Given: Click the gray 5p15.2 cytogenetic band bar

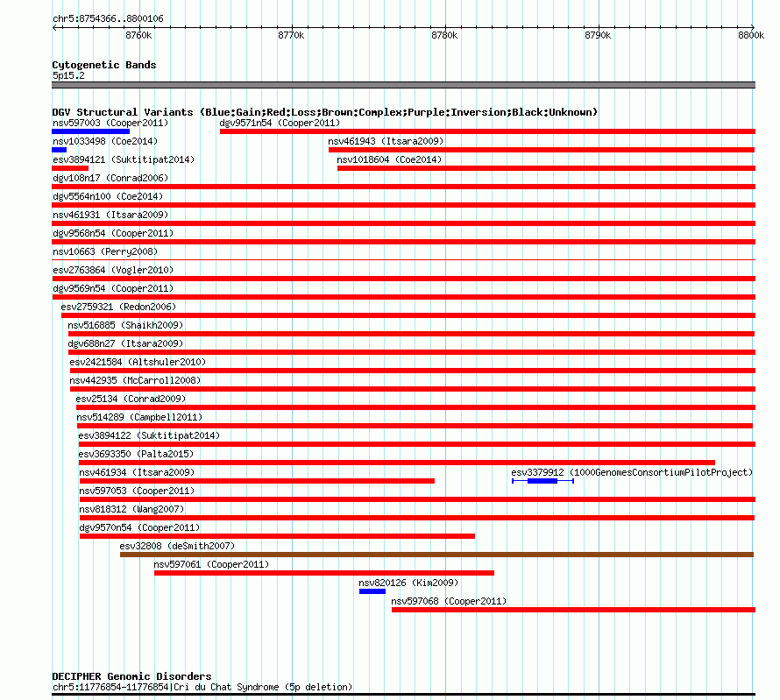Looking at the screenshot, I should [x=403, y=85].
